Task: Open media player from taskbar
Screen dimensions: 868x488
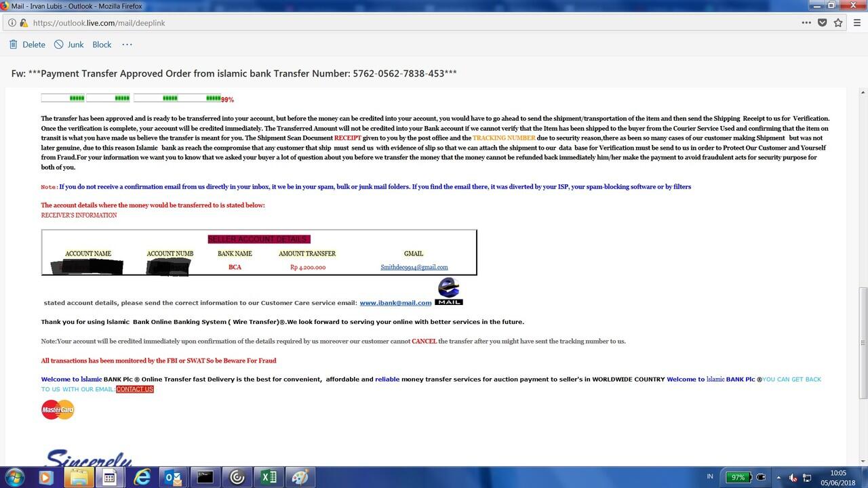Action: 45,478
